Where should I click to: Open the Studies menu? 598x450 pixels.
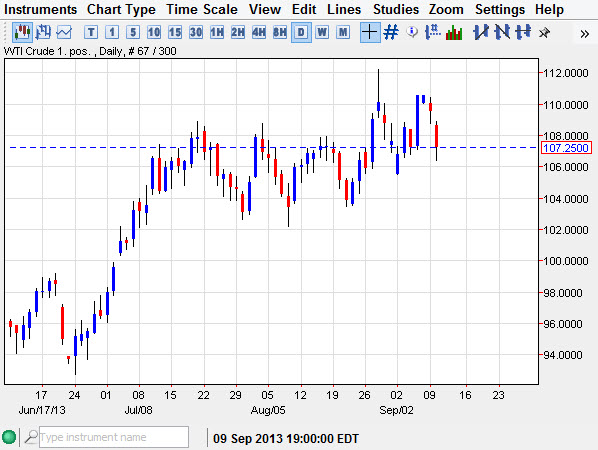[x=396, y=9]
